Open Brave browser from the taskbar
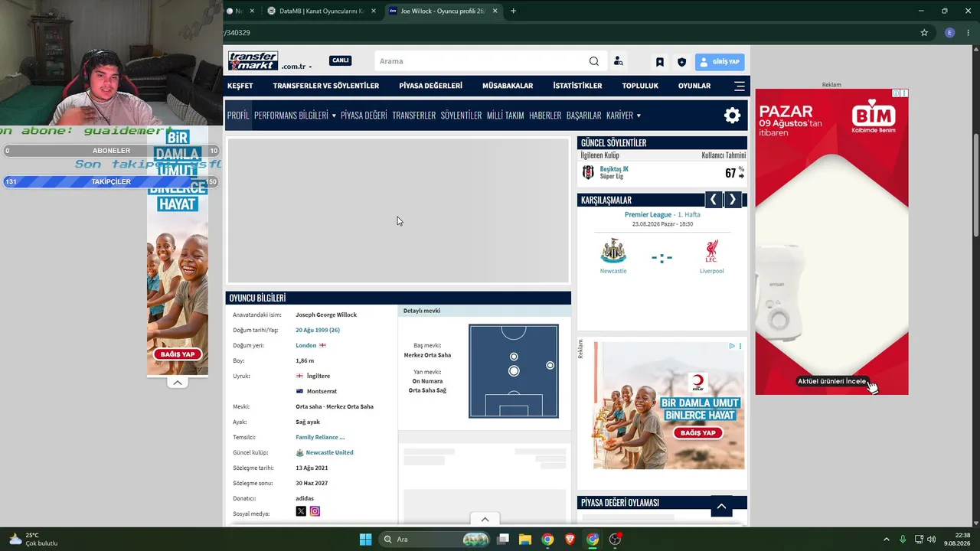Screen dimensions: 980x551 570,539
